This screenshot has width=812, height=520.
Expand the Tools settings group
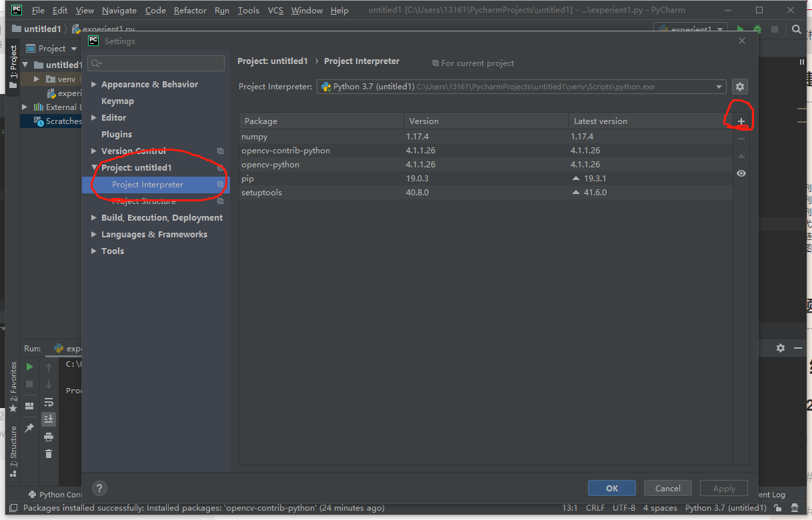coord(94,251)
